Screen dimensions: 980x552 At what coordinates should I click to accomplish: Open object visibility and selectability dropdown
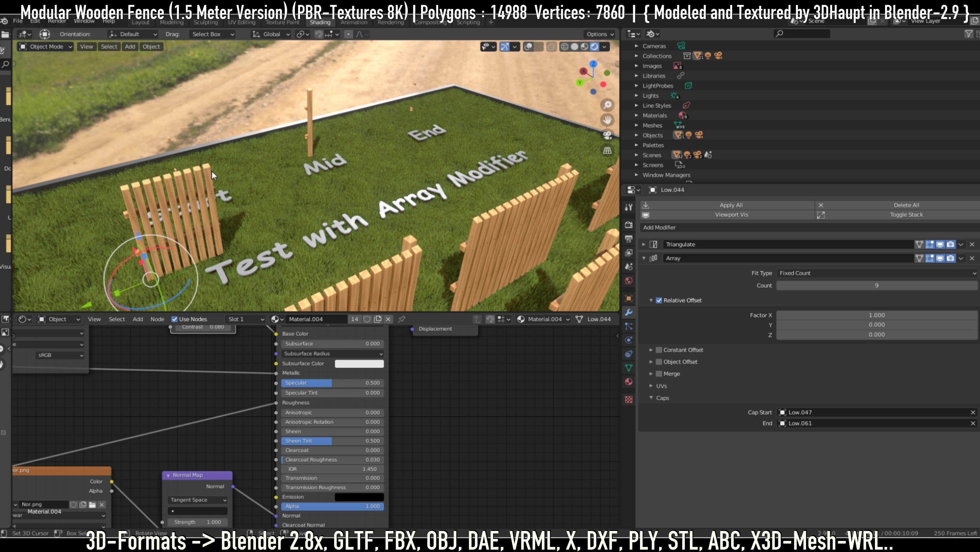click(488, 47)
